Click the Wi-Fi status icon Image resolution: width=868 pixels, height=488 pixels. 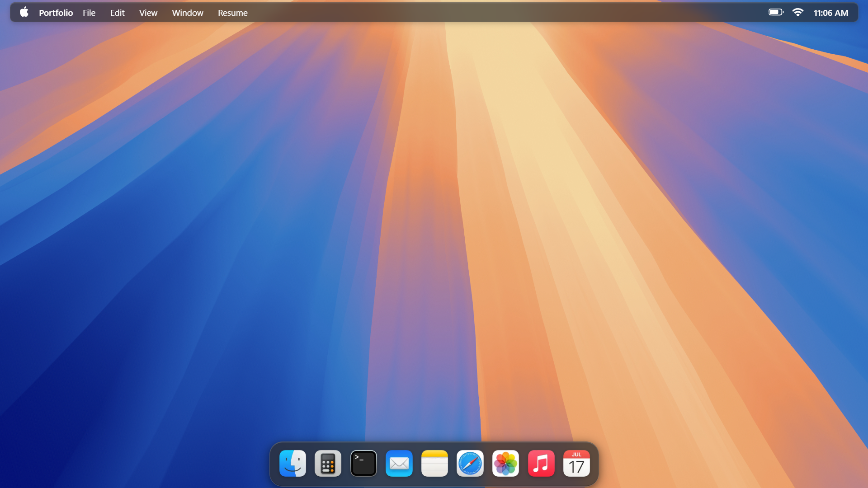798,12
